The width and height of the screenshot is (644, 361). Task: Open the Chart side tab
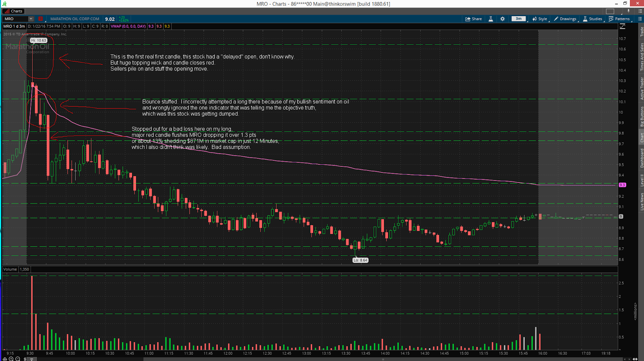(x=642, y=138)
